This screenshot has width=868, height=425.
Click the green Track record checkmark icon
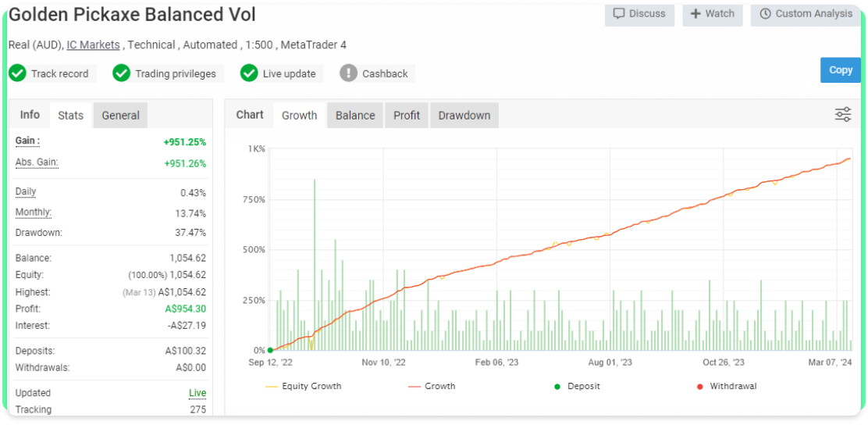pos(17,73)
